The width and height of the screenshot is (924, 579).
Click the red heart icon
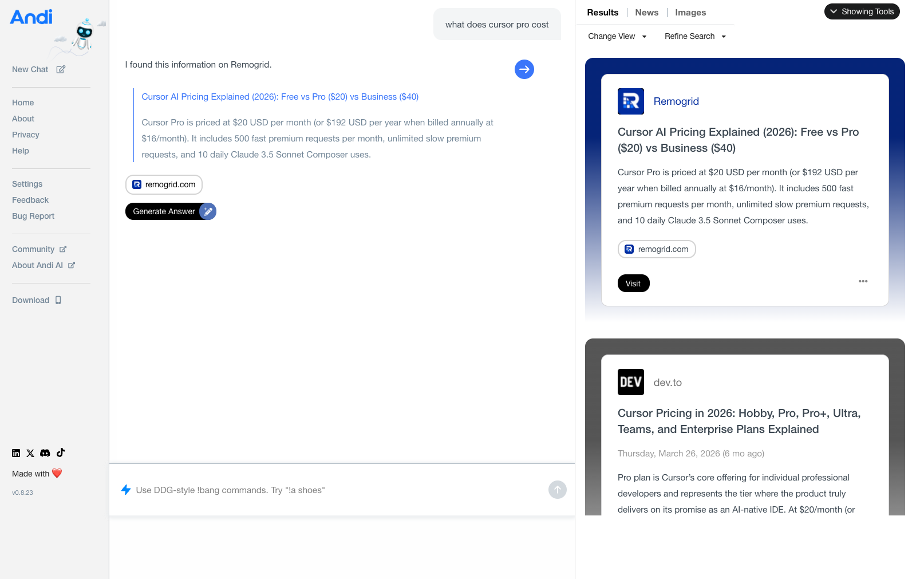point(57,474)
